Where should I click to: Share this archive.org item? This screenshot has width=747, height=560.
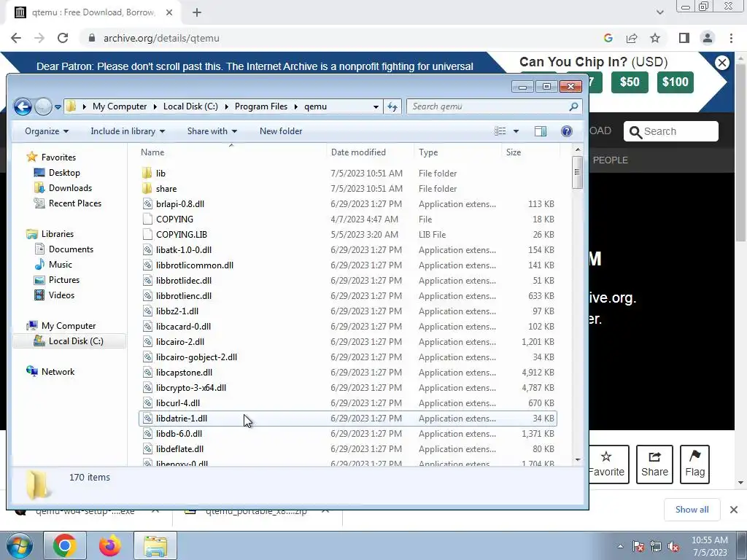(654, 464)
